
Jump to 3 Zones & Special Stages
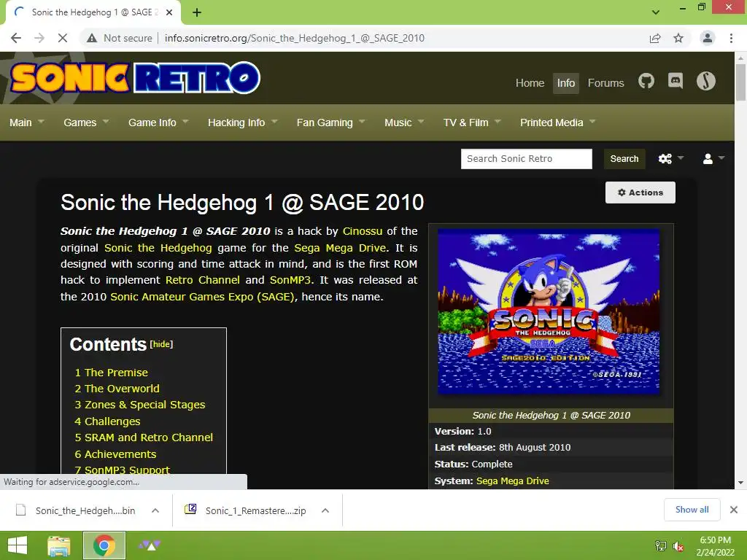(x=139, y=405)
